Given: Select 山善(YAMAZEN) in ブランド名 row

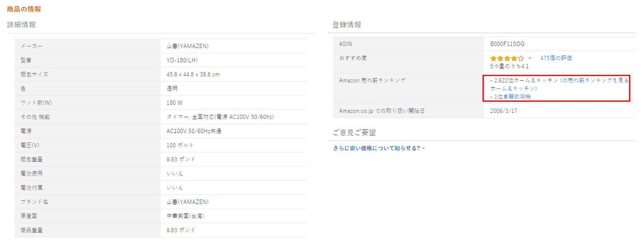Looking at the screenshot, I should (x=188, y=202).
